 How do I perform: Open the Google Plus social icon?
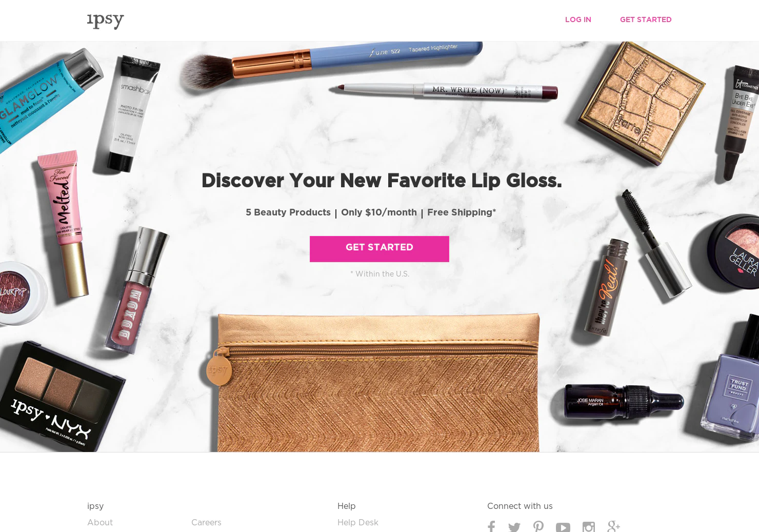click(x=613, y=526)
